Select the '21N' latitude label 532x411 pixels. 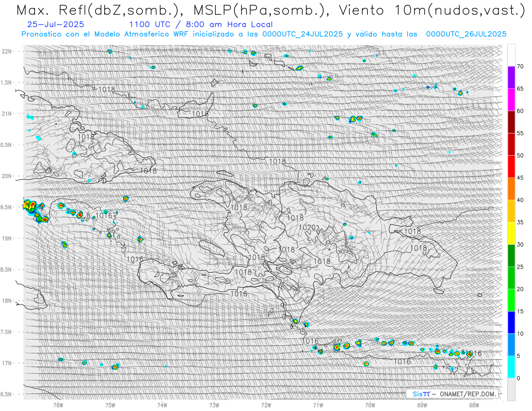click(8, 114)
